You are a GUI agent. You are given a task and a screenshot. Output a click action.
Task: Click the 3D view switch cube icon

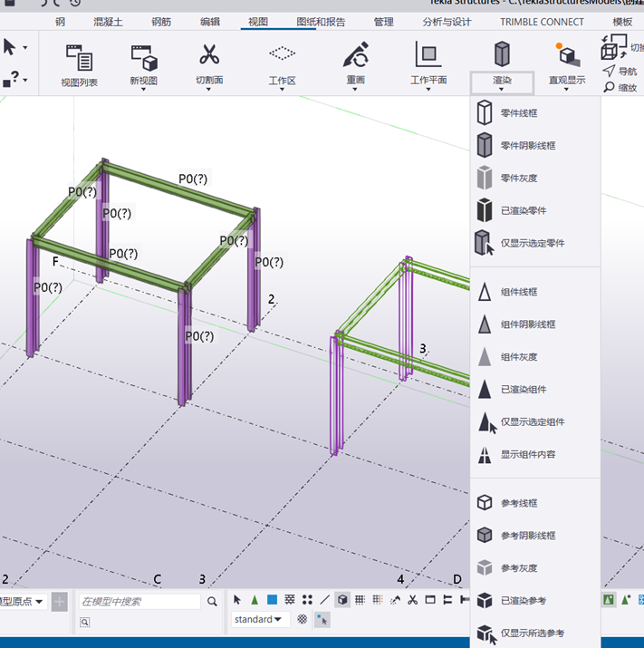point(613,47)
